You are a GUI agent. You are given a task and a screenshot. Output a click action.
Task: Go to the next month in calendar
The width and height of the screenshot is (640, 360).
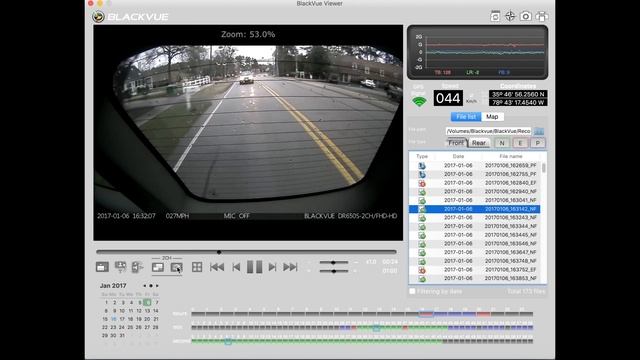pyautogui.click(x=157, y=286)
